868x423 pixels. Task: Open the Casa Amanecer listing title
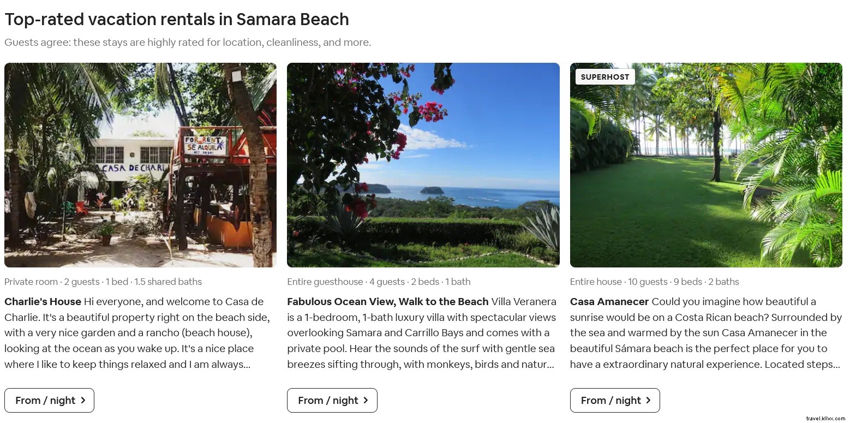pos(608,301)
